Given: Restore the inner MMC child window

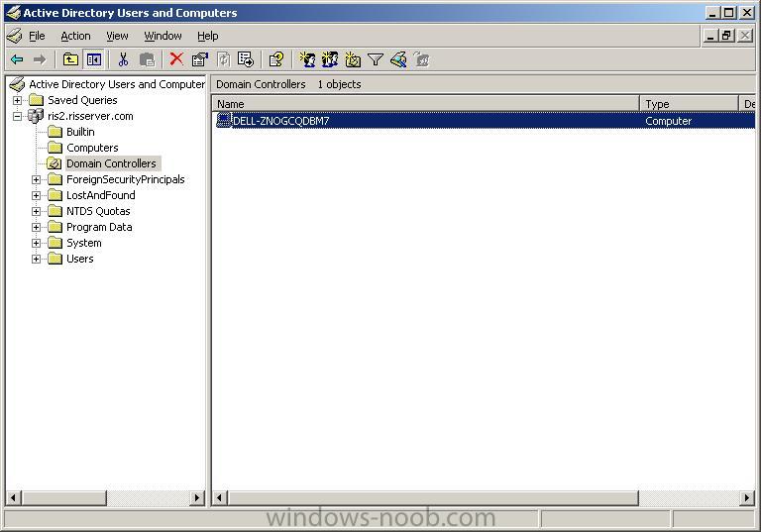Looking at the screenshot, I should (727, 36).
